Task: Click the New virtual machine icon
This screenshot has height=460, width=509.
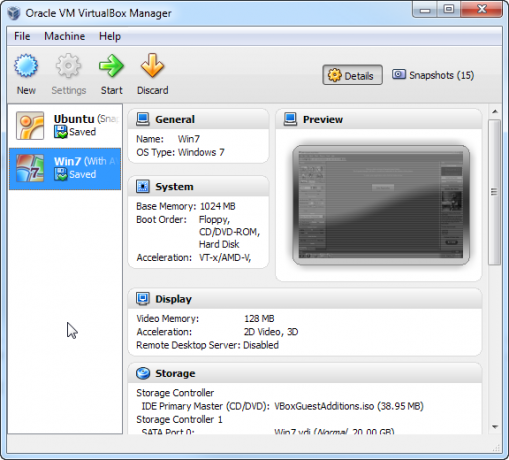Action: point(26,66)
